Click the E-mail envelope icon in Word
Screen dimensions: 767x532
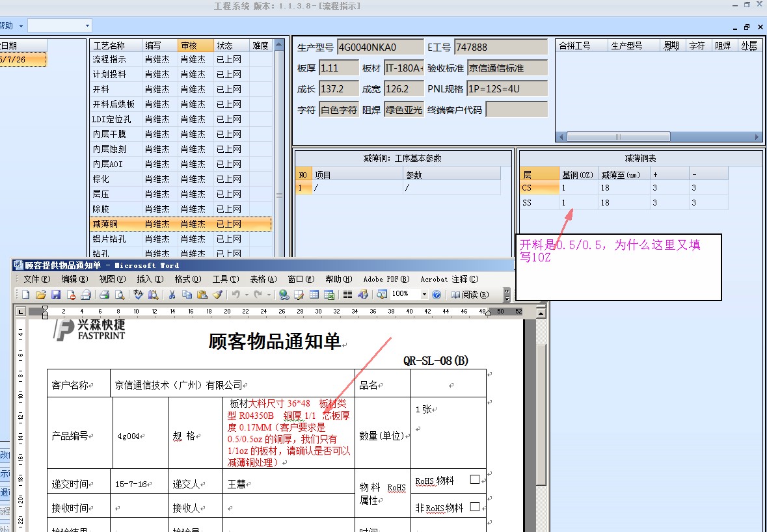[86, 295]
